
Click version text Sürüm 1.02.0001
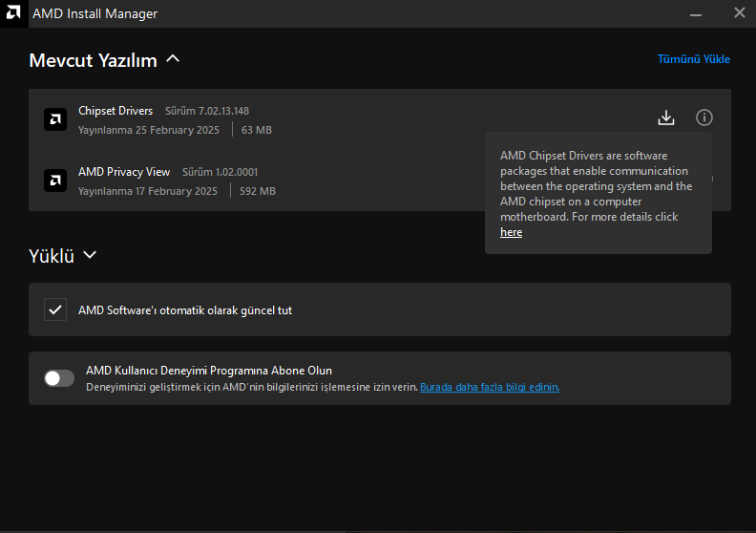pyautogui.click(x=220, y=172)
